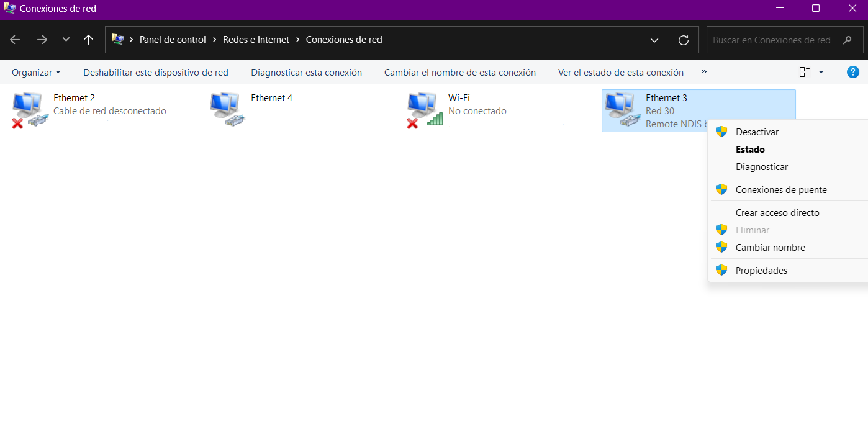Choose Conexiones de puente menu entry
The height and width of the screenshot is (437, 868).
781,190
